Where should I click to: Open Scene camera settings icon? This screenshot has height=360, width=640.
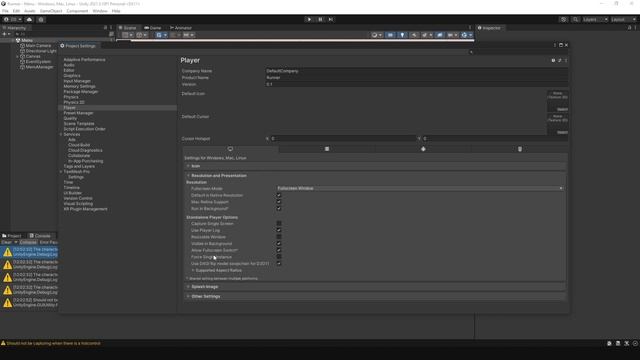451,35
